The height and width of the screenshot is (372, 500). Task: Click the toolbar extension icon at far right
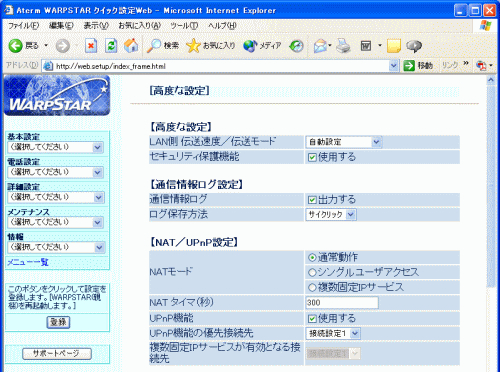click(x=481, y=65)
